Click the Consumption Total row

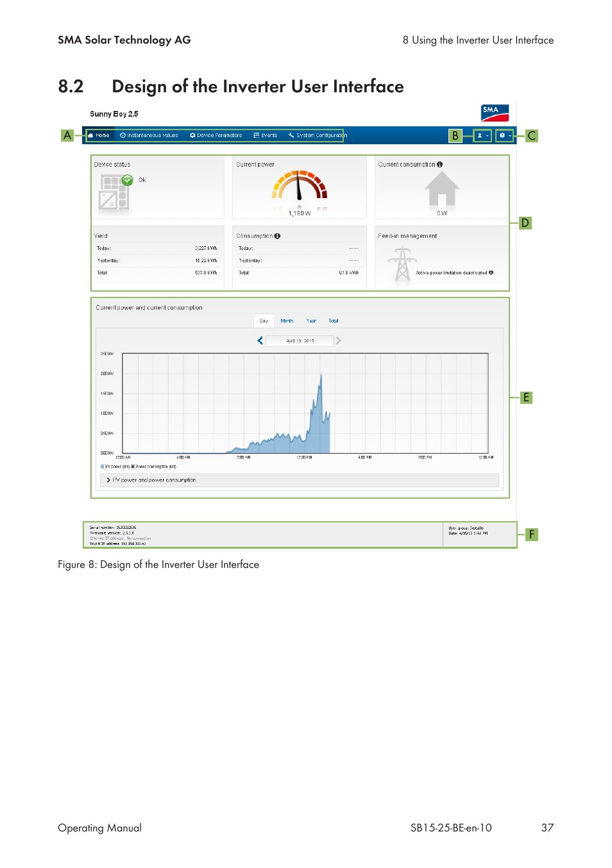click(298, 272)
